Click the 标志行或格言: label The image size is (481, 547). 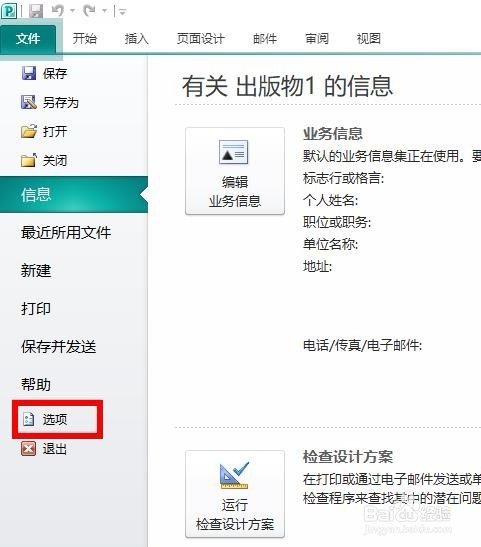pos(344,178)
